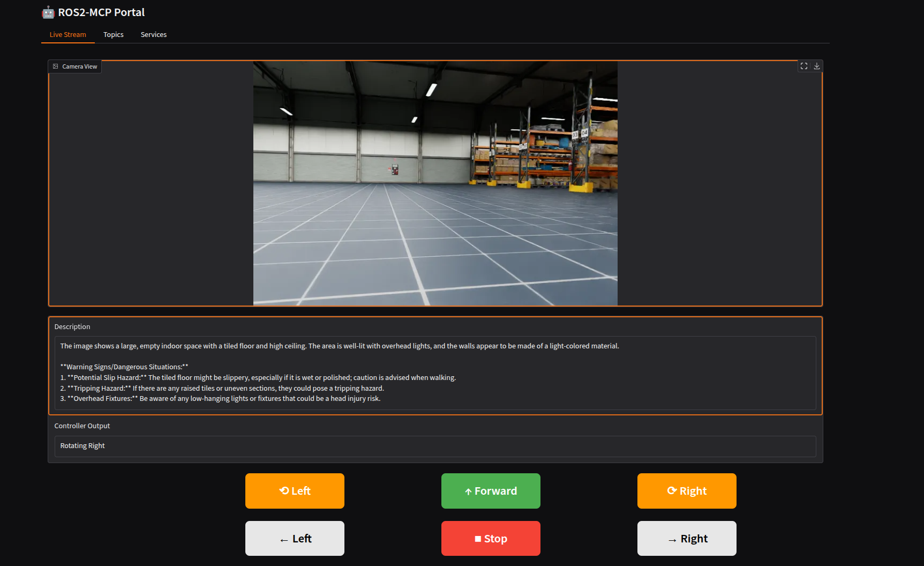Click the Warning Signs/Dangerous Situations heading

pyautogui.click(x=124, y=367)
